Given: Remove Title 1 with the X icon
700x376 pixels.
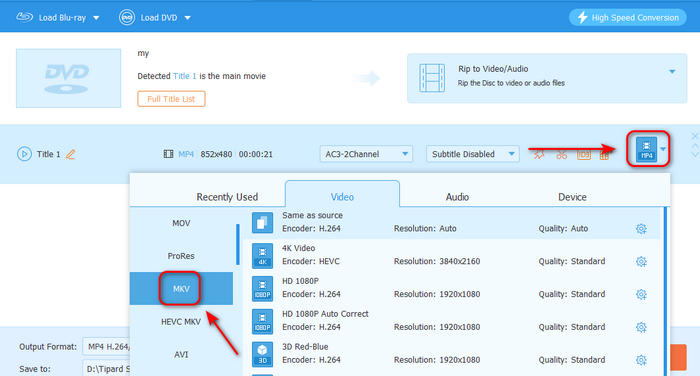Looking at the screenshot, I should 695,136.
